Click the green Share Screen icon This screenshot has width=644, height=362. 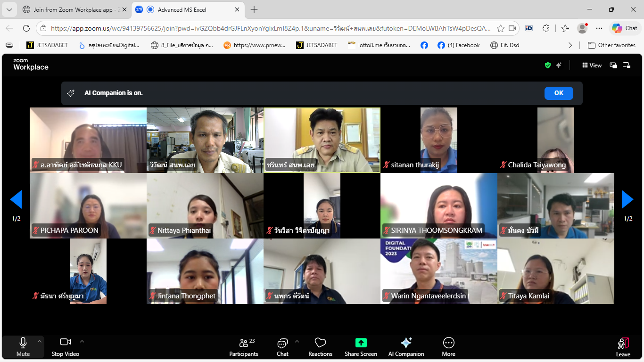point(361,343)
